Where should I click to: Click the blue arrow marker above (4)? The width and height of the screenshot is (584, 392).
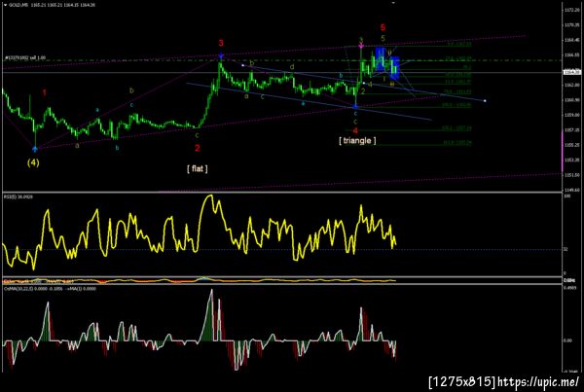35,149
